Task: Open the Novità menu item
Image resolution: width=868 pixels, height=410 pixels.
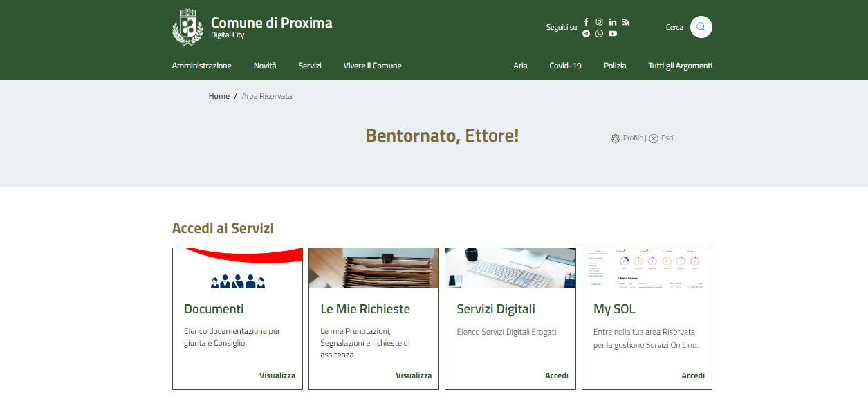Action: [265, 66]
